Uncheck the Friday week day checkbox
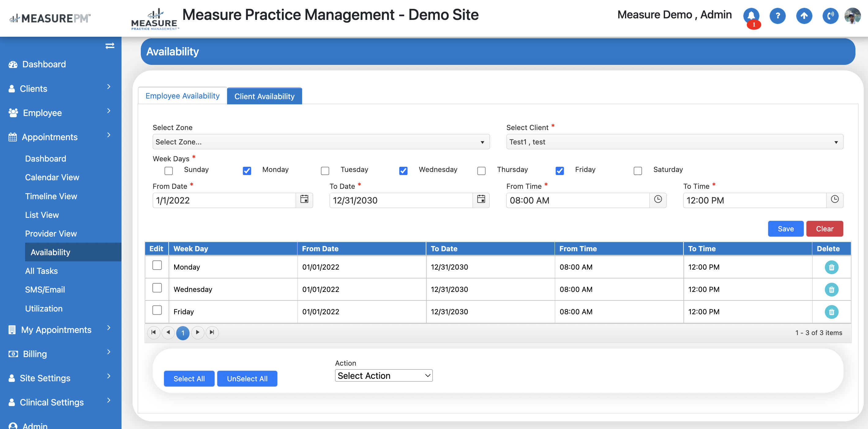Viewport: 868px width, 429px height. pos(559,170)
